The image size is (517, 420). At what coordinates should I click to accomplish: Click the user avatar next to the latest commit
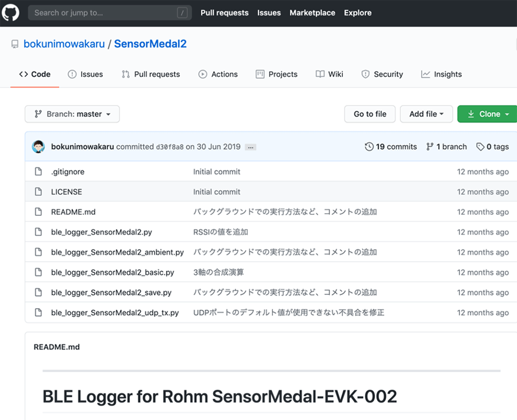coord(38,146)
